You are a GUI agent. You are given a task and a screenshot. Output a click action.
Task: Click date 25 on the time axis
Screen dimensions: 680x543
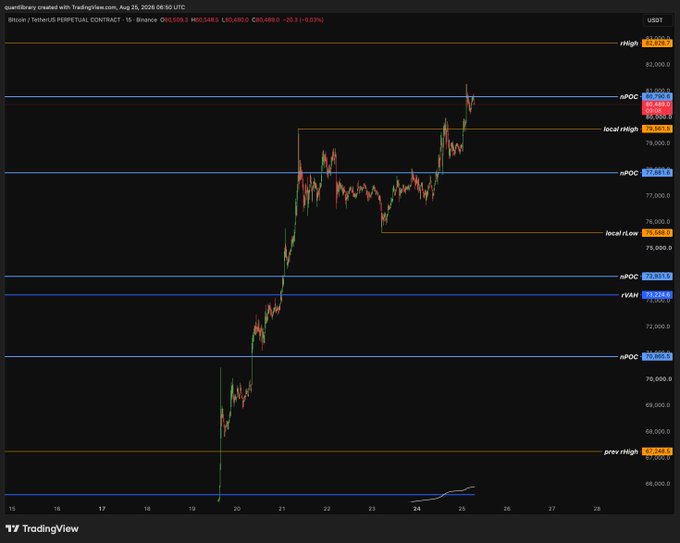click(462, 509)
